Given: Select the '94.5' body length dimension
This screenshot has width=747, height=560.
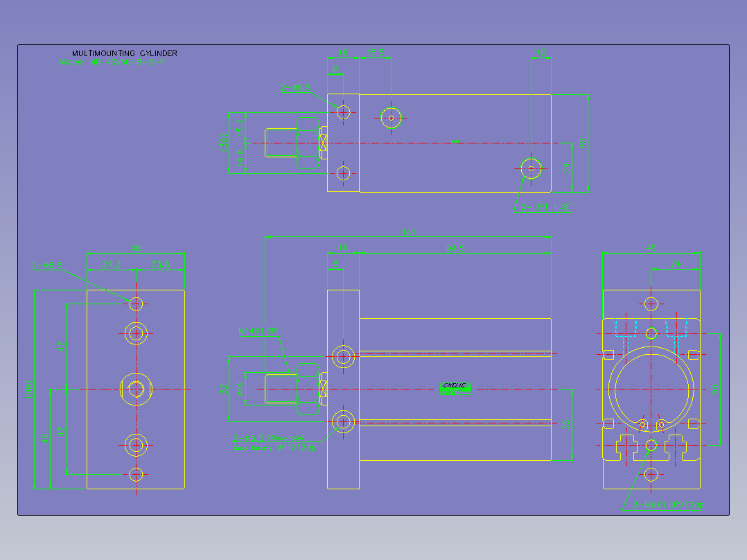Looking at the screenshot, I should [x=455, y=248].
